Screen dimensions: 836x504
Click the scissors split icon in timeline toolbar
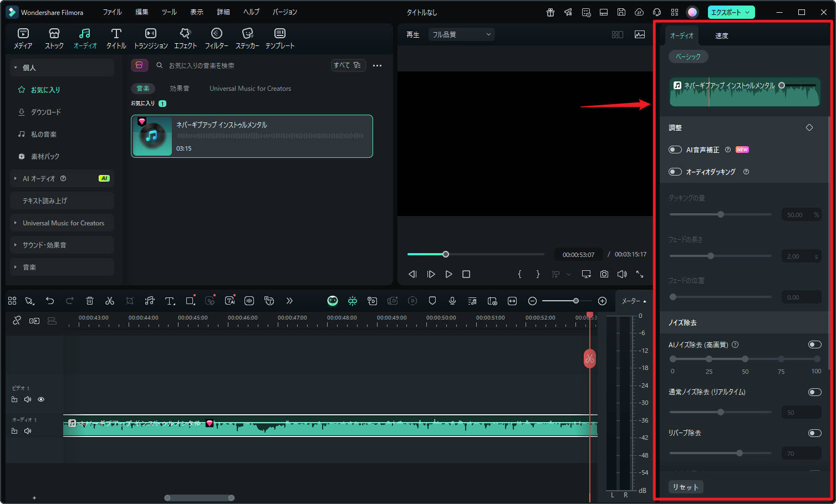pyautogui.click(x=110, y=301)
